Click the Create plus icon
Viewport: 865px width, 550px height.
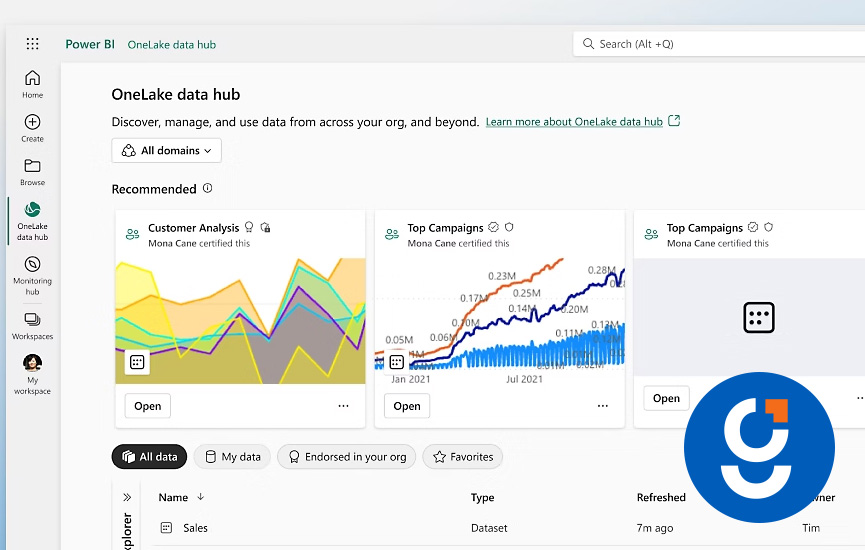point(32,123)
